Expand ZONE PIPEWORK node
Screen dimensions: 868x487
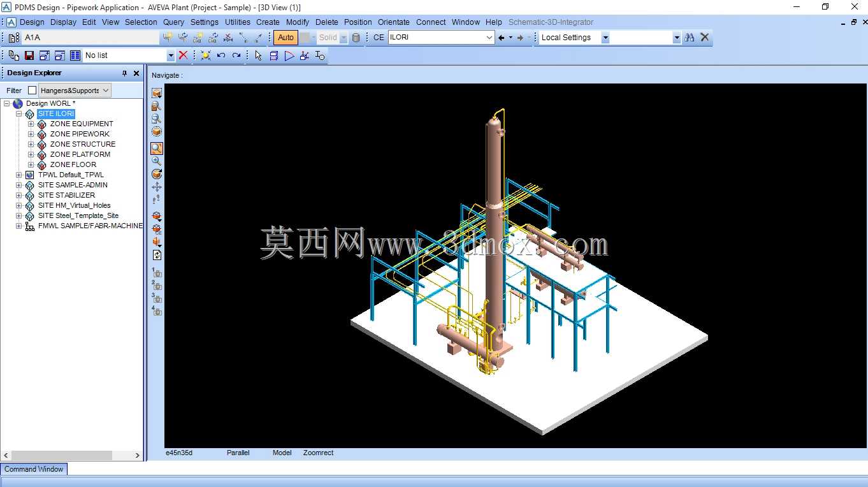coord(31,134)
